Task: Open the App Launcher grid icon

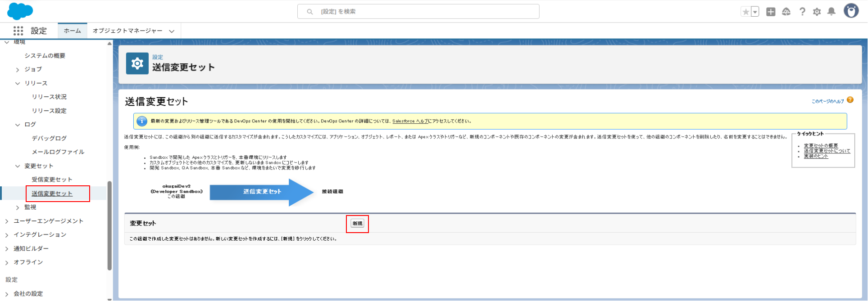Action: coord(18,31)
